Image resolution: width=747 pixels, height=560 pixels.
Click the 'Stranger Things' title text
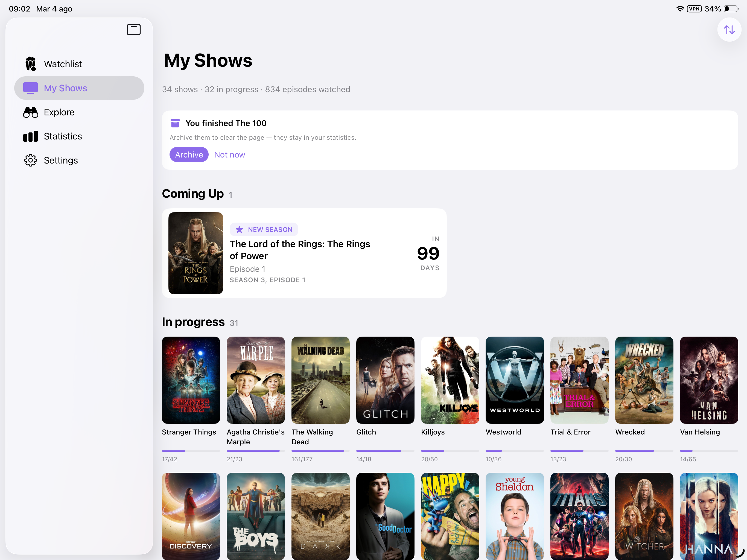click(x=189, y=432)
